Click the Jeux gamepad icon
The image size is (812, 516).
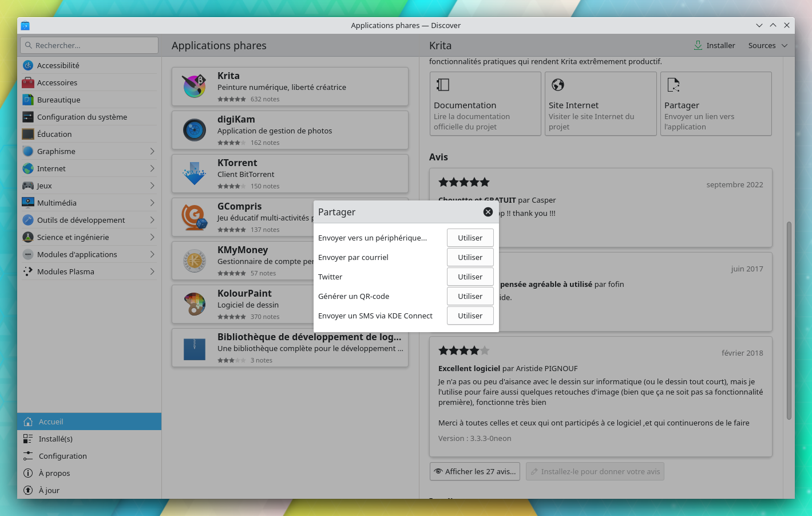point(28,186)
